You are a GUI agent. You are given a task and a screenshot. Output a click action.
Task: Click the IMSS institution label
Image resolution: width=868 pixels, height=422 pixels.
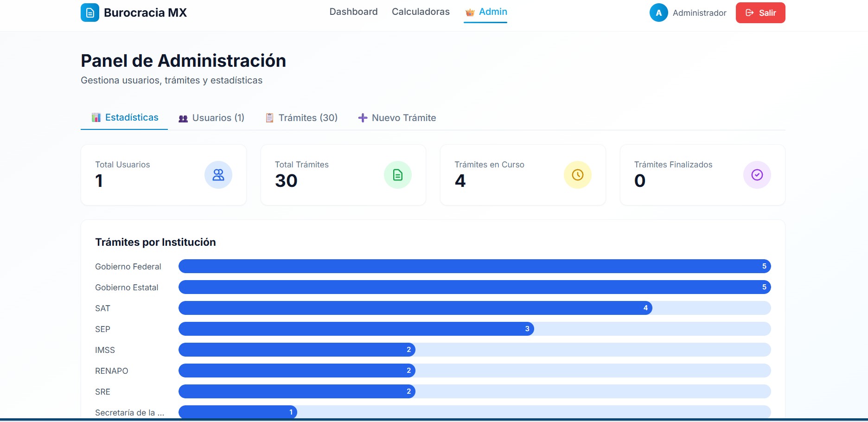(x=105, y=350)
